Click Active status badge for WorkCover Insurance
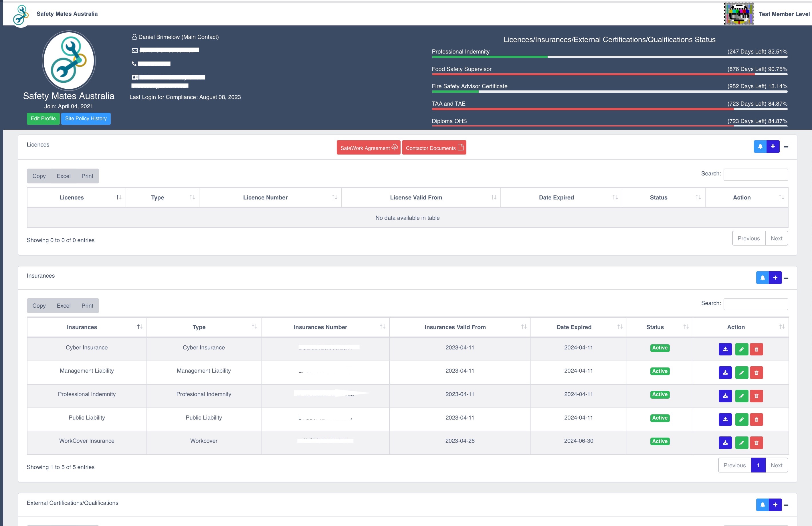 pos(660,441)
